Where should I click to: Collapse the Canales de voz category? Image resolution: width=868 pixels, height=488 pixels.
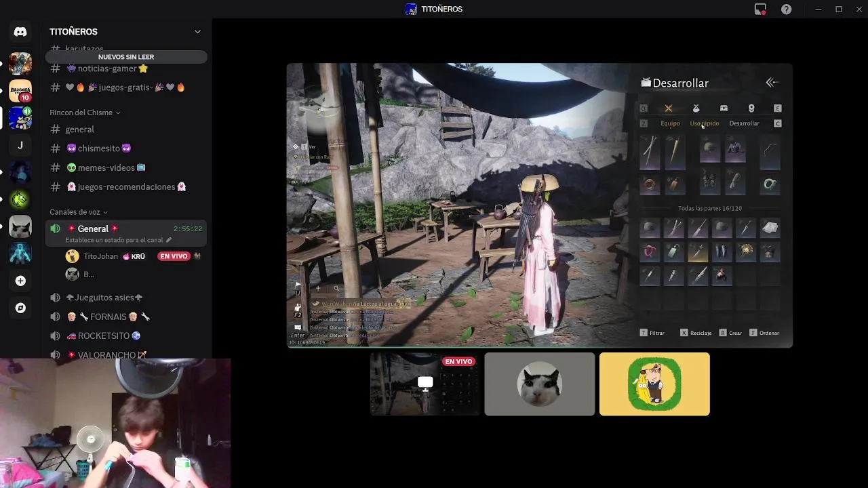(x=79, y=212)
